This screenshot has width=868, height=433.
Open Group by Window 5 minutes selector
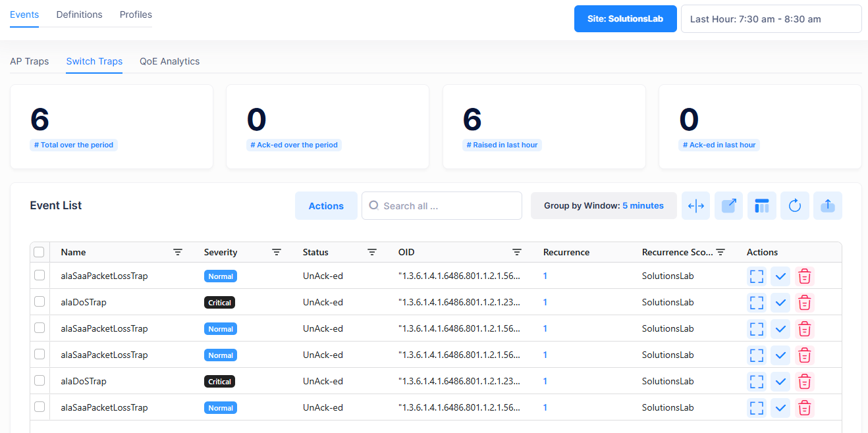(x=603, y=206)
